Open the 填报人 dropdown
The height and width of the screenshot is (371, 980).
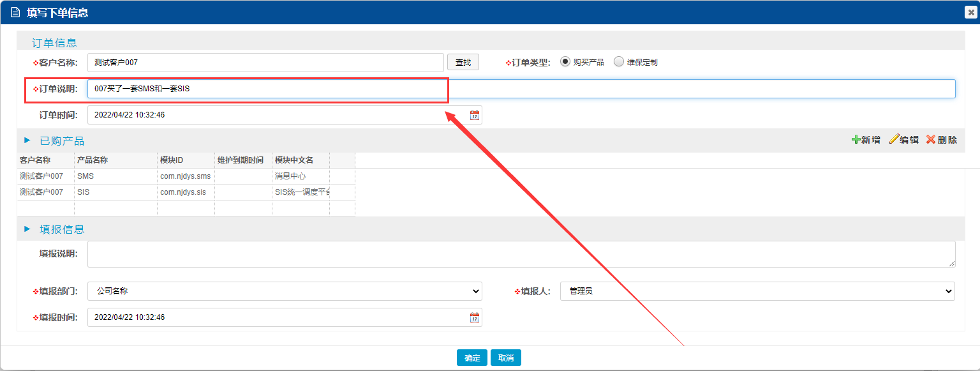pos(757,291)
